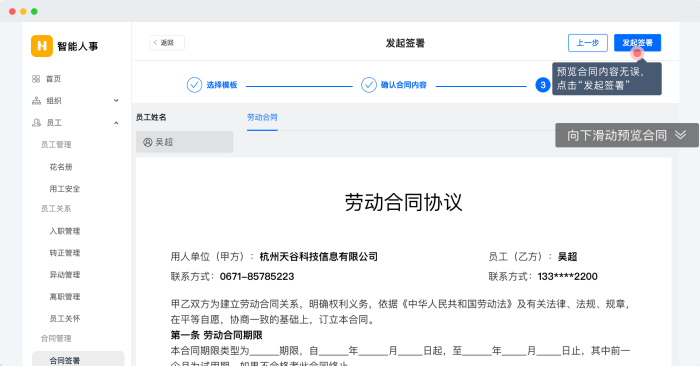
Task: Click the 发起签署 page title
Action: click(x=405, y=43)
